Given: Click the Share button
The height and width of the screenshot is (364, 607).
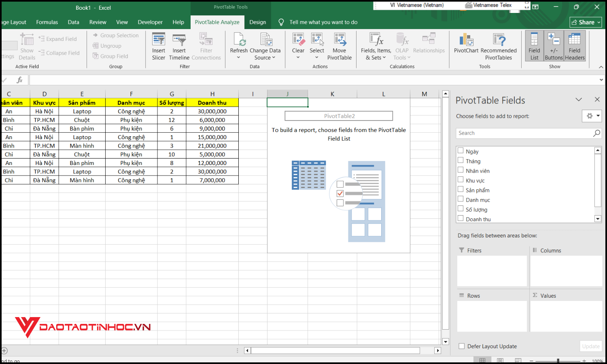Looking at the screenshot, I should (x=586, y=22).
